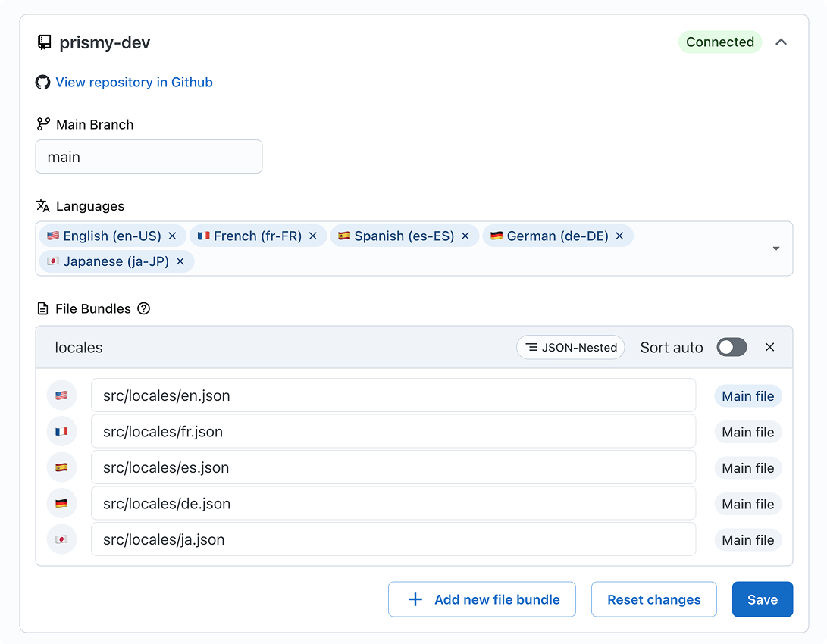
Task: Click the File Bundles heading
Action: click(92, 309)
